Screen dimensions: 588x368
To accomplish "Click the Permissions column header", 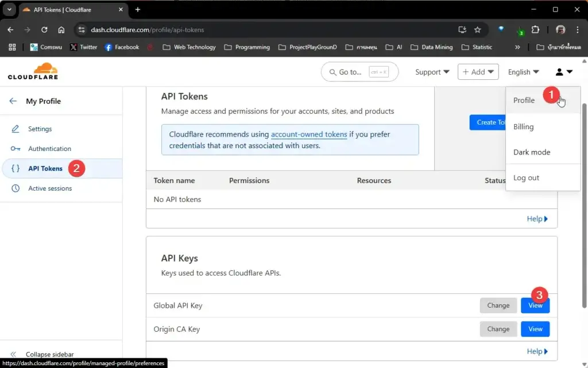I will [x=249, y=181].
